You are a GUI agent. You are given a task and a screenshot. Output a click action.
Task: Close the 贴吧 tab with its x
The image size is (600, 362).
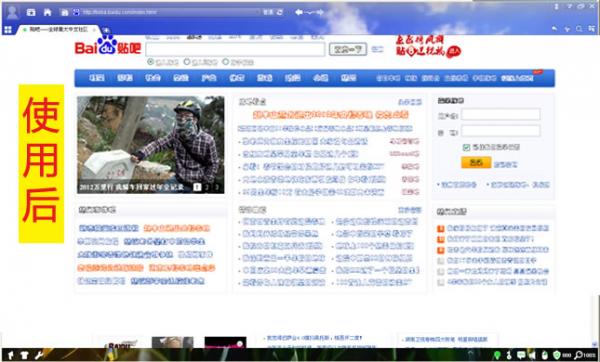tap(94, 29)
